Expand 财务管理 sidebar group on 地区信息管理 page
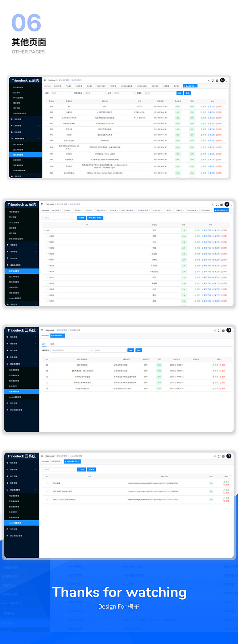 point(21,258)
